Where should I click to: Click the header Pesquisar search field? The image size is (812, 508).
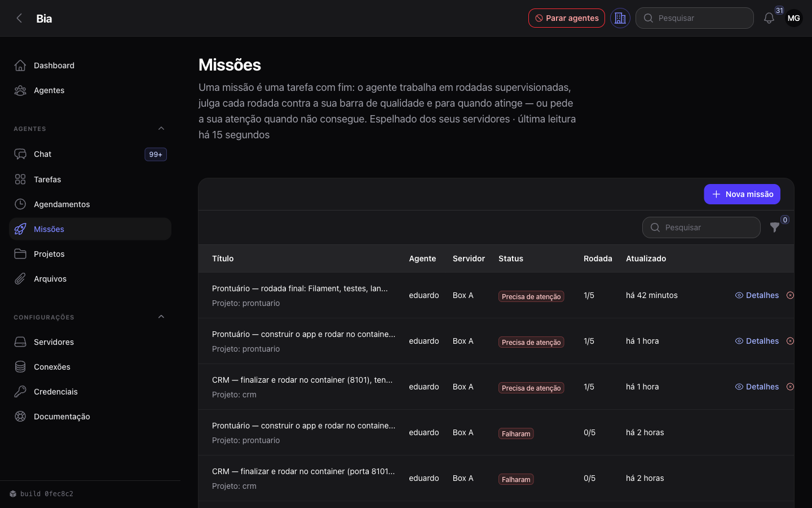(x=695, y=18)
